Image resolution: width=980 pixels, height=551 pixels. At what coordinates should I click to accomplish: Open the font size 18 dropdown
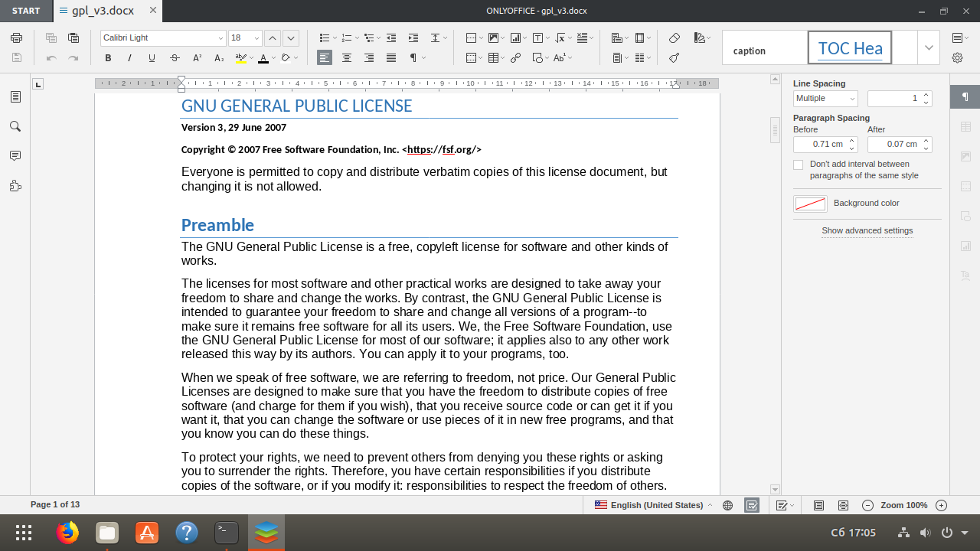click(256, 38)
